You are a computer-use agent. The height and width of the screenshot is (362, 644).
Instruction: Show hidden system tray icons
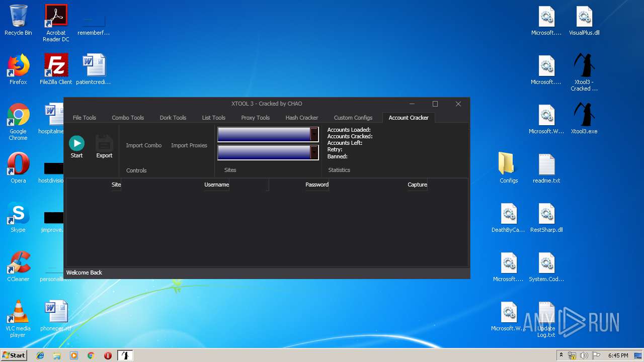click(x=561, y=355)
